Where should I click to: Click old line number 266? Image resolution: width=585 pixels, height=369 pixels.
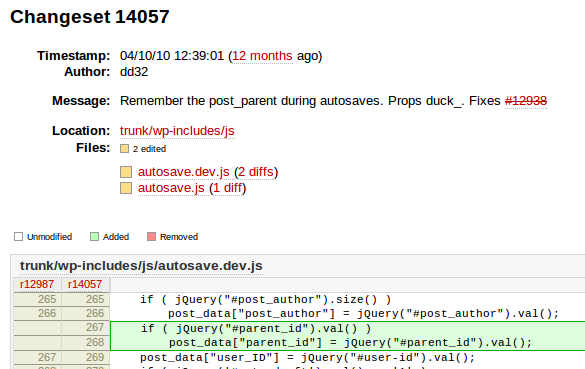click(x=47, y=313)
